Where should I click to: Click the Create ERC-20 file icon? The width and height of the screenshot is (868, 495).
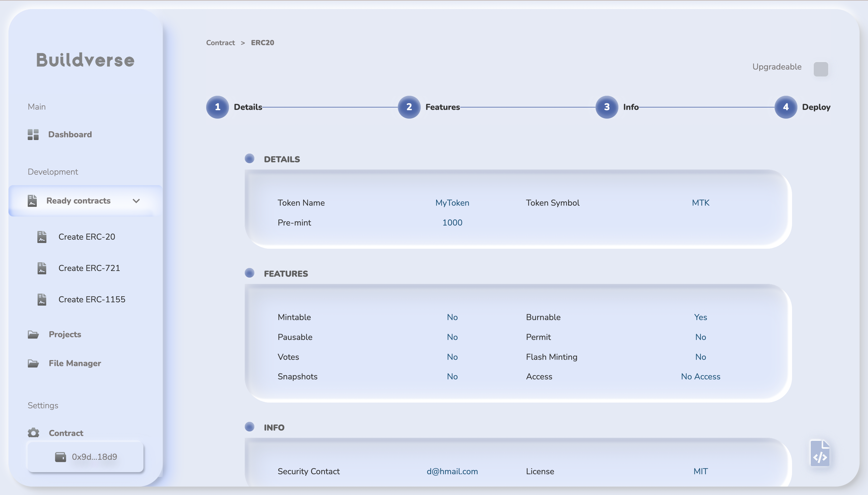click(x=42, y=237)
